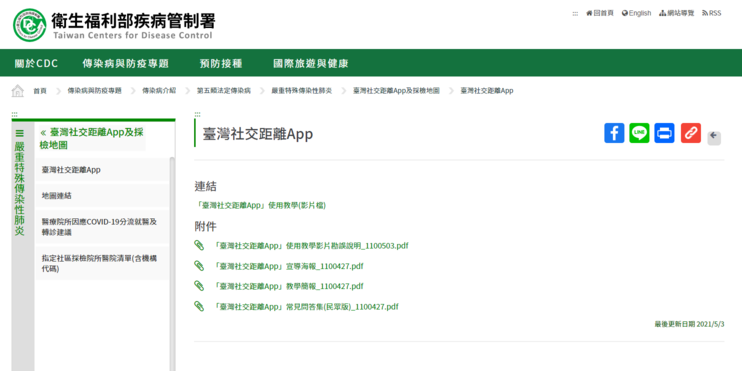Open 關於CDC menu
Viewport: 742px width, 371px height.
pyautogui.click(x=36, y=63)
